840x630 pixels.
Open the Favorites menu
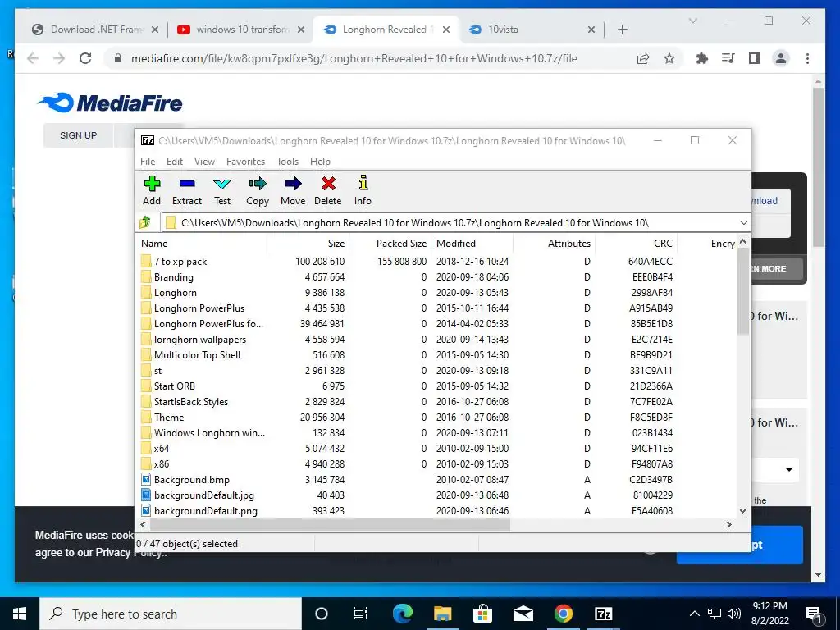point(246,162)
